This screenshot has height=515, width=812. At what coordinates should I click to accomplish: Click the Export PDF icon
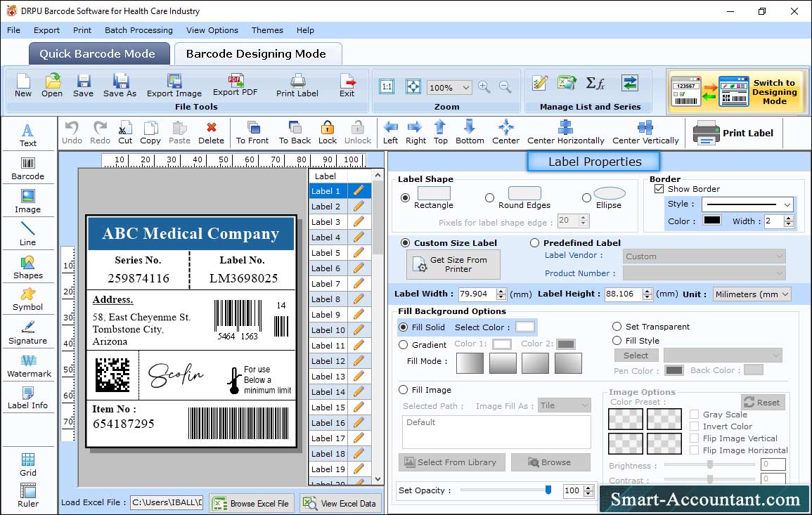click(235, 85)
